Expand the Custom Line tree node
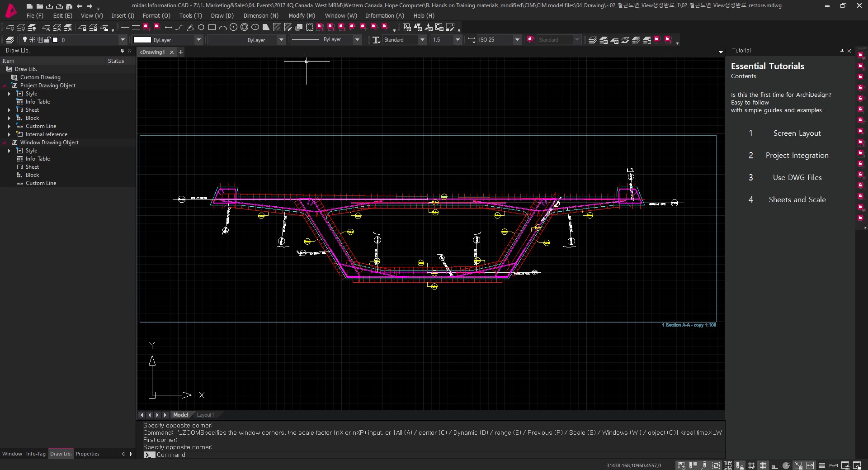Screen dimensions: 868x470 tap(9, 126)
